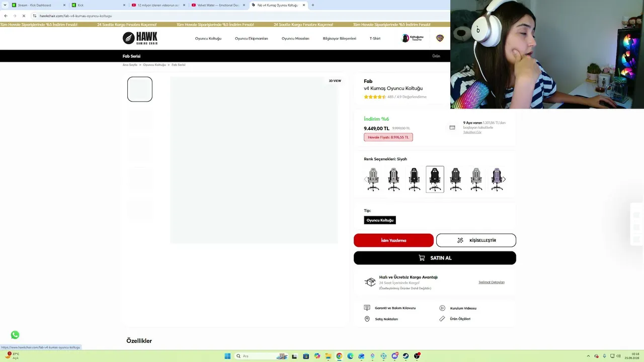Switch to the Stream - Kick Dashboard tab
The height and width of the screenshot is (362, 644).
39,5
